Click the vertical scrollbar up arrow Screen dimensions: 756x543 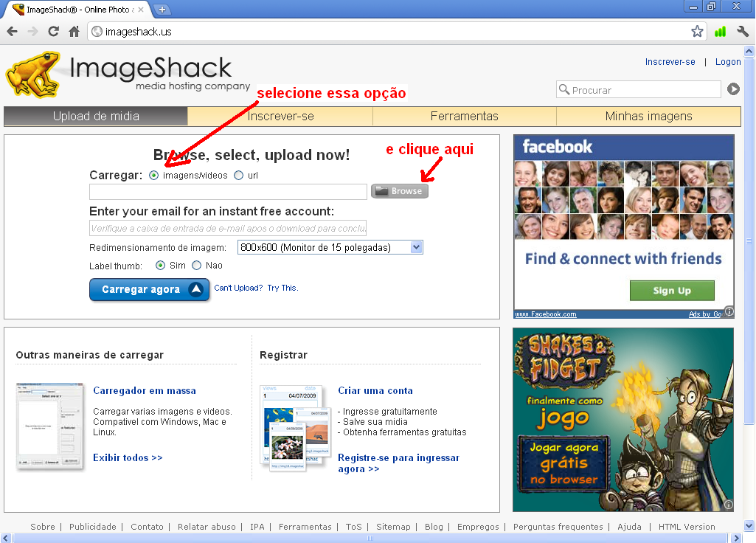click(749, 51)
